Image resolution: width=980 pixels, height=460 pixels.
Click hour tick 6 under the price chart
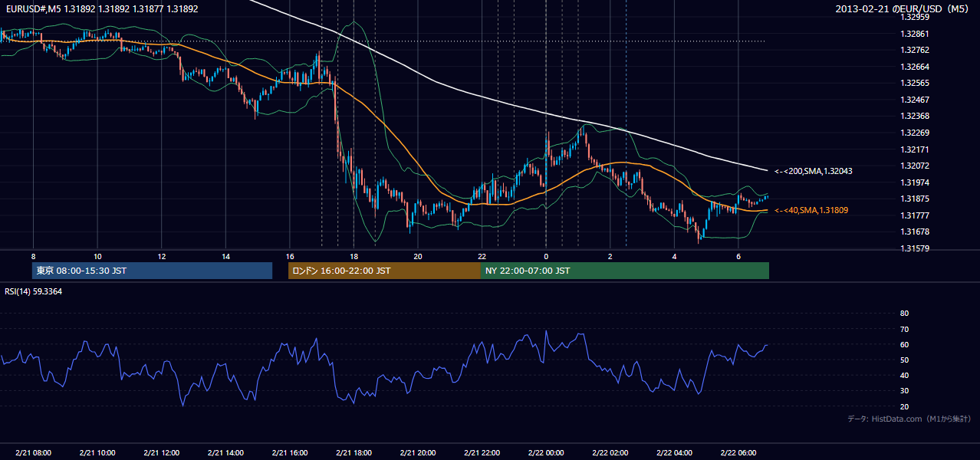coord(738,257)
